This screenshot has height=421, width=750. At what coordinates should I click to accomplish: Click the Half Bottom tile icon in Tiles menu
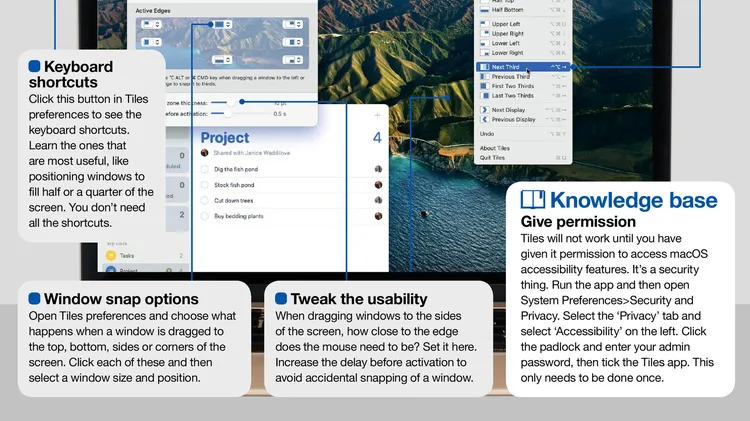click(485, 10)
